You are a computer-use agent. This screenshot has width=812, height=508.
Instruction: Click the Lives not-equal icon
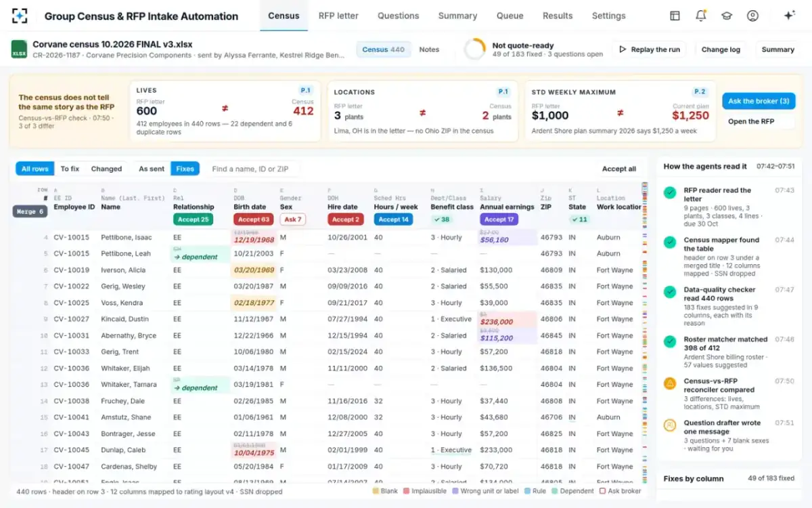[225, 109]
